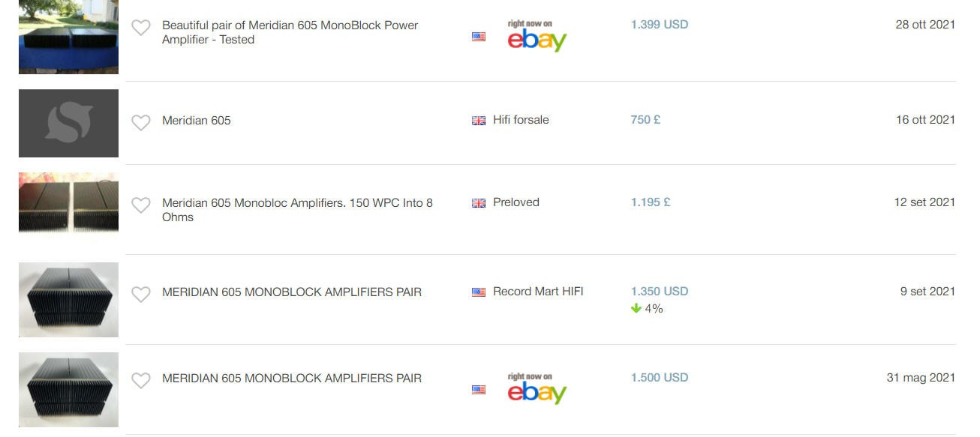This screenshot has height=437, width=980.
Task: Favorite the Beautiful pair Meridian 605 listing
Action: coord(141,28)
